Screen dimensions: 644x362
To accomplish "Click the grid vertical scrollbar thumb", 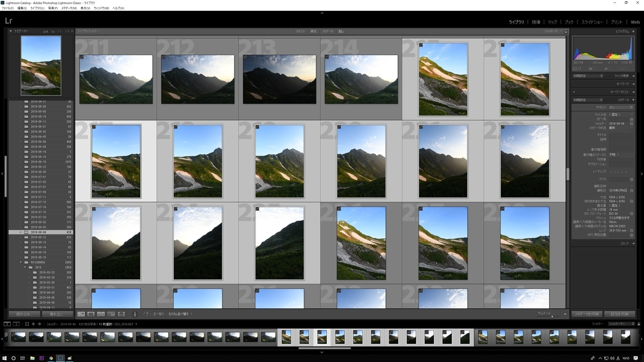I will click(x=567, y=174).
